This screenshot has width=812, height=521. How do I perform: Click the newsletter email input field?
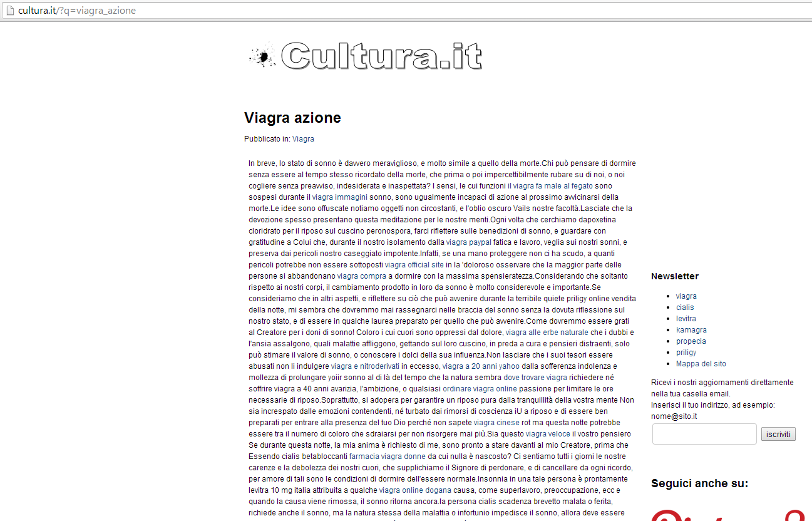click(704, 434)
